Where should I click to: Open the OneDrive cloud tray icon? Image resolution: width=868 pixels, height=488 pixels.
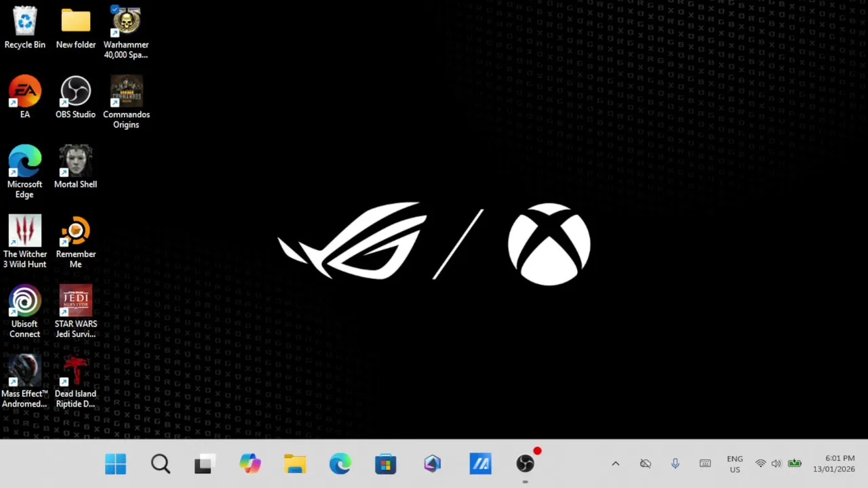click(x=646, y=464)
